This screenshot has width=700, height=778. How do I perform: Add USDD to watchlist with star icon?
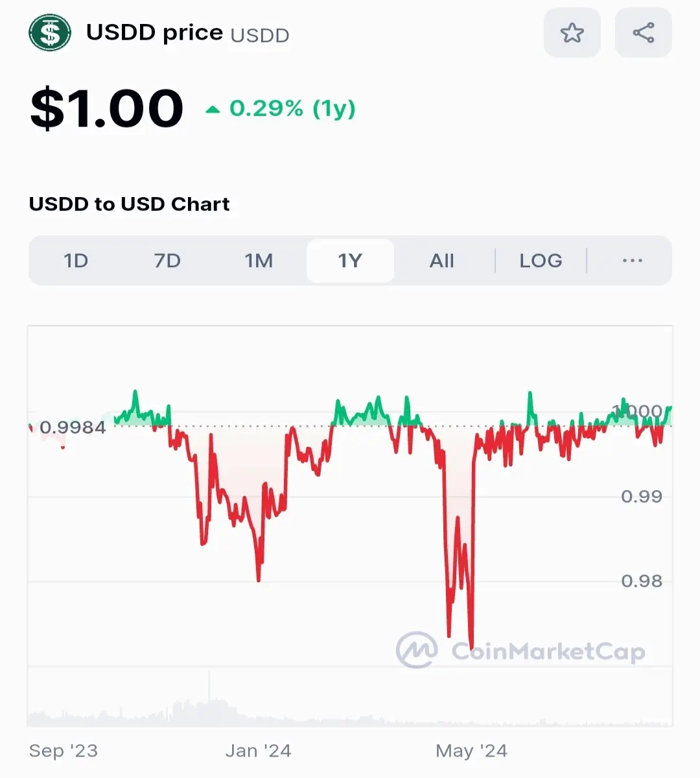(572, 32)
